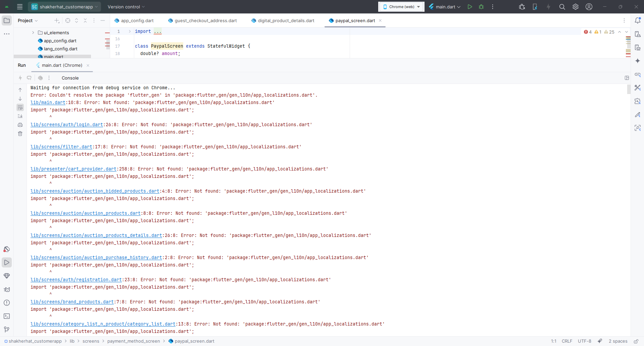The height and width of the screenshot is (346, 644).
Task: Collapse all in Project panel
Action: click(85, 20)
